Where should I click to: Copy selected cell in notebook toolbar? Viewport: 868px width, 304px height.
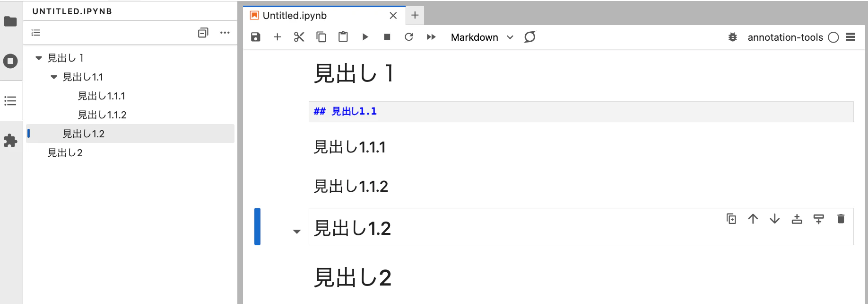321,37
